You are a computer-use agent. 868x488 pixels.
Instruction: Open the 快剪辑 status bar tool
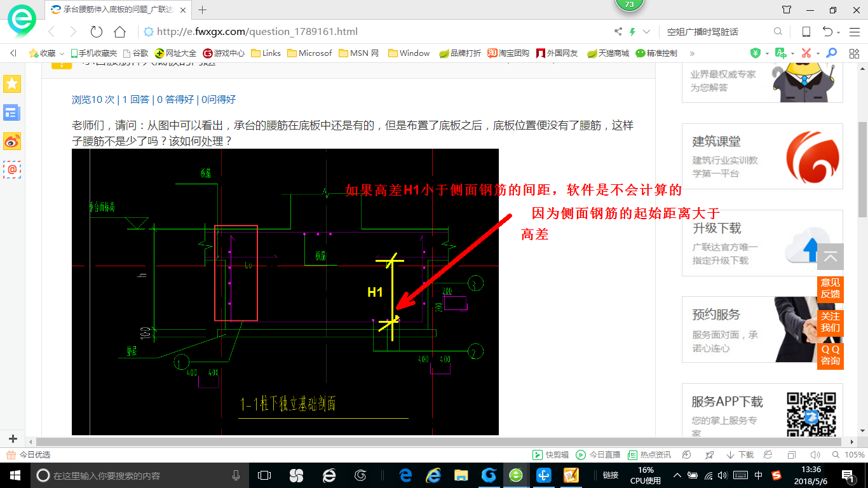pos(550,455)
